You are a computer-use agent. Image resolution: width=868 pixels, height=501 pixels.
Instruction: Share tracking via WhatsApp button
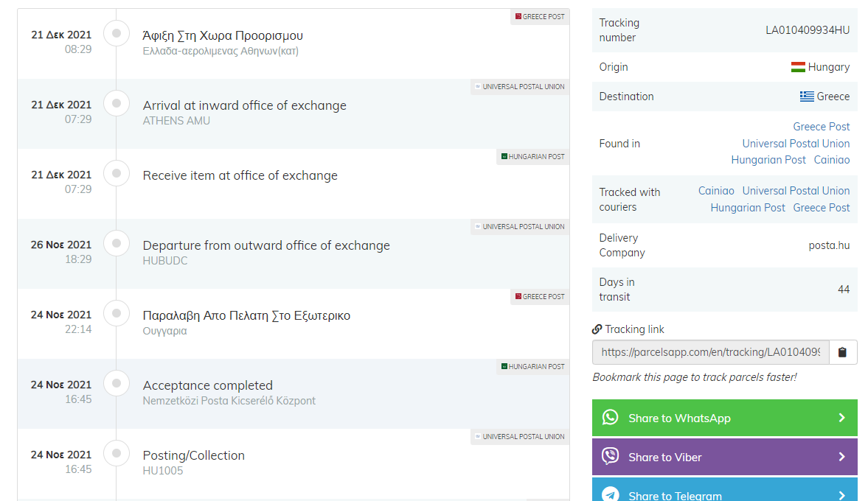click(725, 418)
